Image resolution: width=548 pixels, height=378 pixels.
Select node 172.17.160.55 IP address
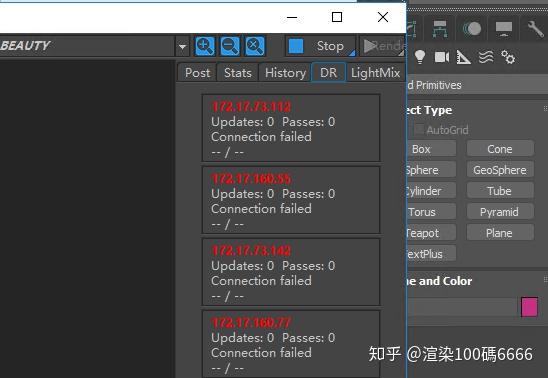click(251, 179)
